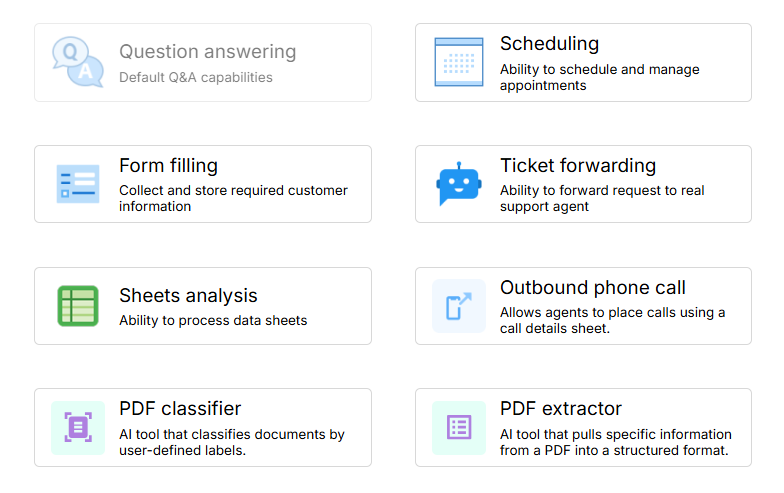Click the Ticket forwarding robot icon
784x493 pixels.
pyautogui.click(x=459, y=184)
